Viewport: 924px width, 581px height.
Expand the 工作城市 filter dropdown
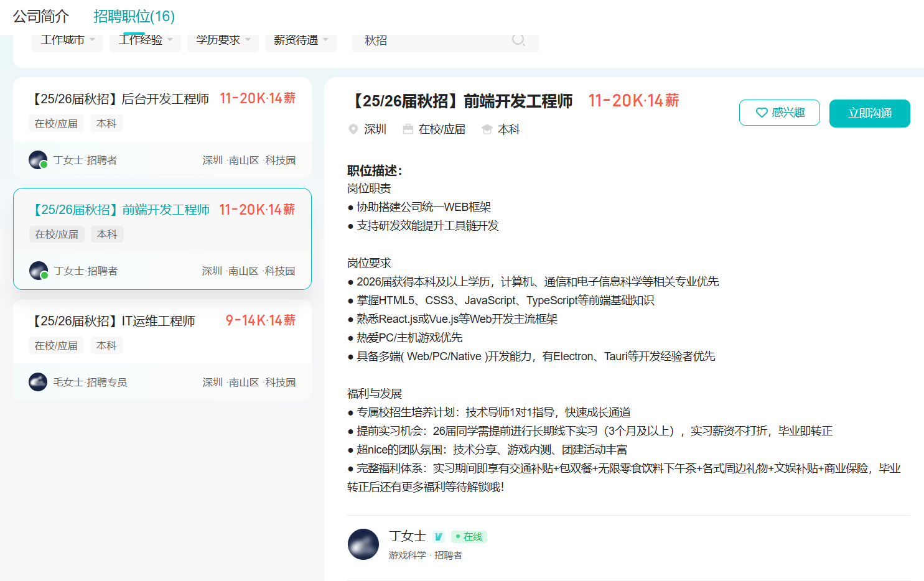pyautogui.click(x=67, y=40)
